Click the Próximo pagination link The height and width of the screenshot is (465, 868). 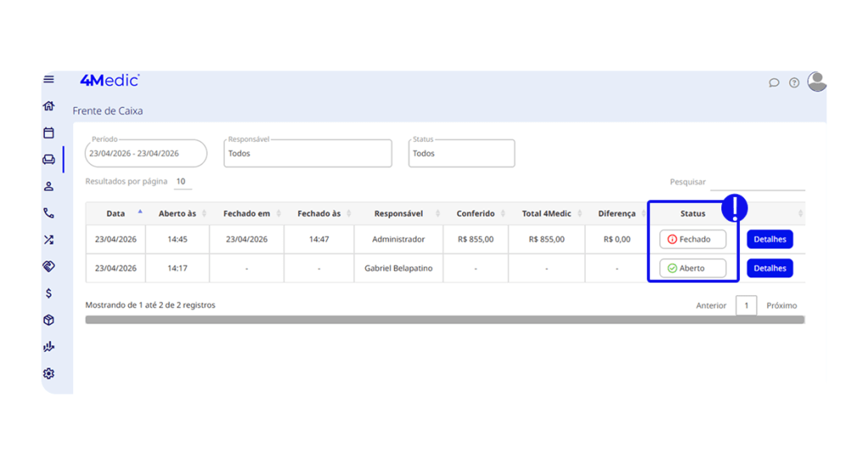(781, 305)
